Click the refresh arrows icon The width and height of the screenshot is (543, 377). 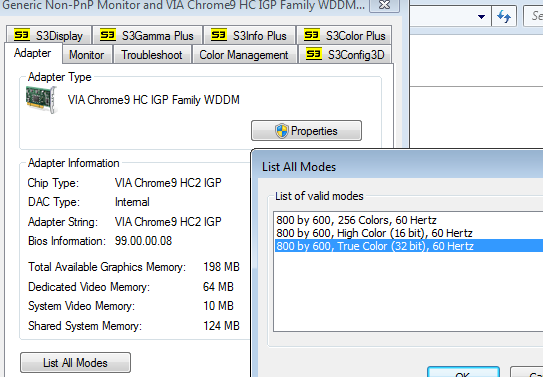[x=504, y=16]
